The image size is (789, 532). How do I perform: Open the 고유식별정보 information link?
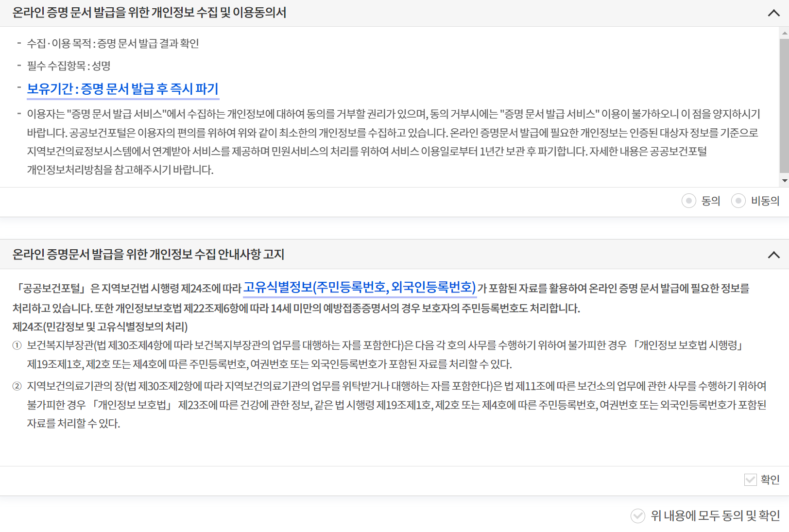click(x=360, y=288)
